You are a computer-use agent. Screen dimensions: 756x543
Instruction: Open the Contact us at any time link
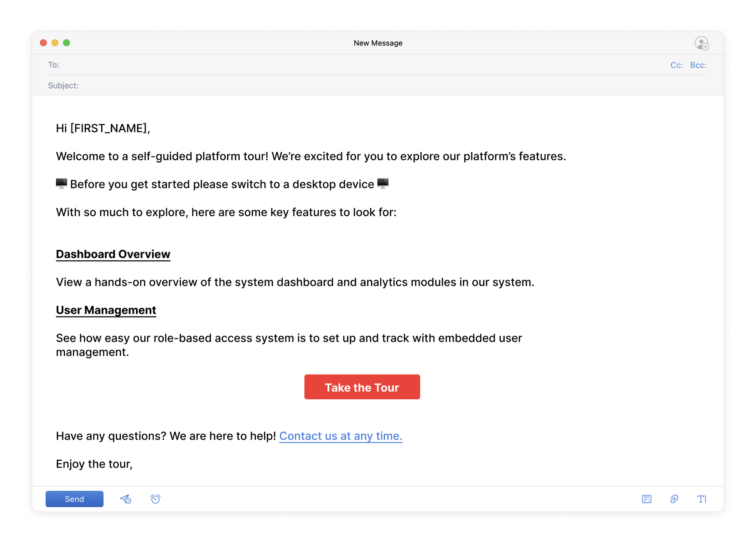pos(341,436)
